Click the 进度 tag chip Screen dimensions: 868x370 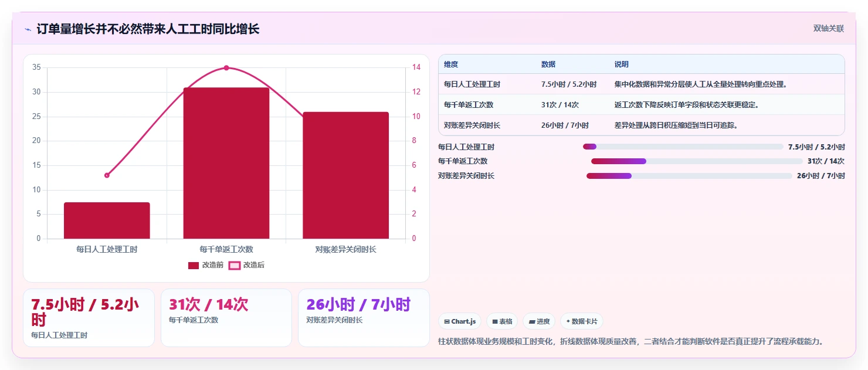(x=539, y=321)
